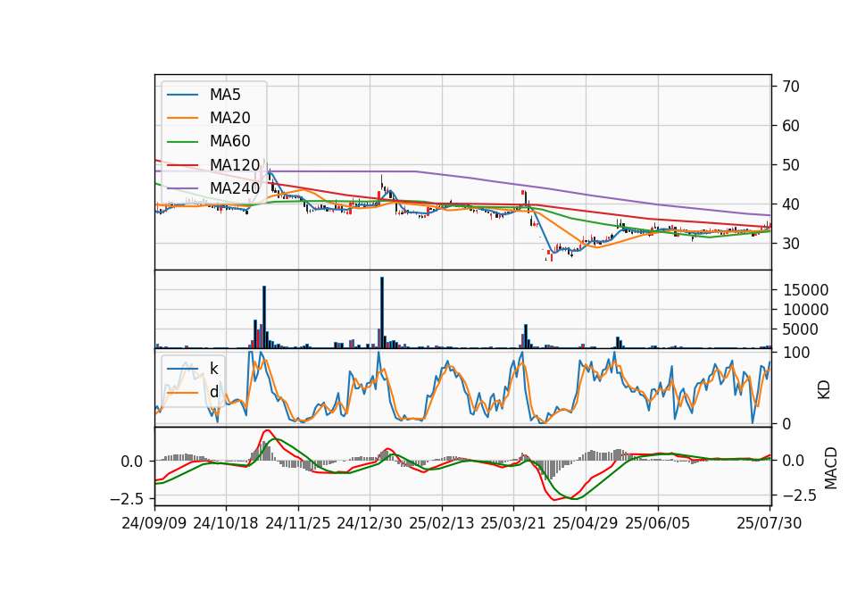This screenshot has height=616, width=857.
Task: Click the tall volume bar before 24/11/25
Action: [264, 317]
